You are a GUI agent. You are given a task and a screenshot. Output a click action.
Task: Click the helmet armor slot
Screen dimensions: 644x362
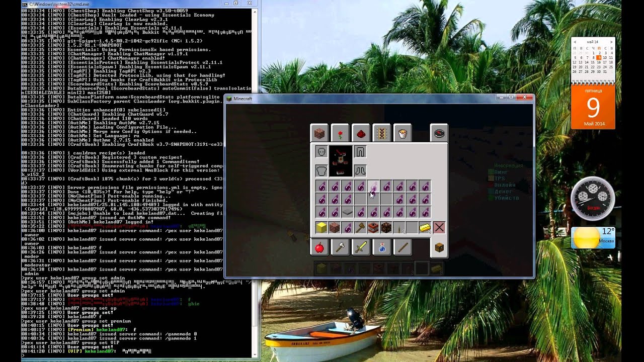click(x=321, y=151)
